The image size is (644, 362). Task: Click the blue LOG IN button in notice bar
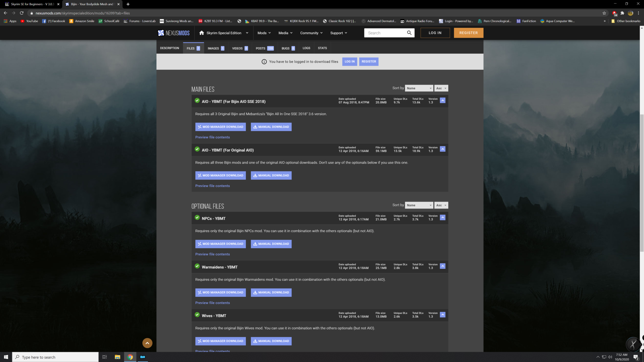pyautogui.click(x=350, y=61)
